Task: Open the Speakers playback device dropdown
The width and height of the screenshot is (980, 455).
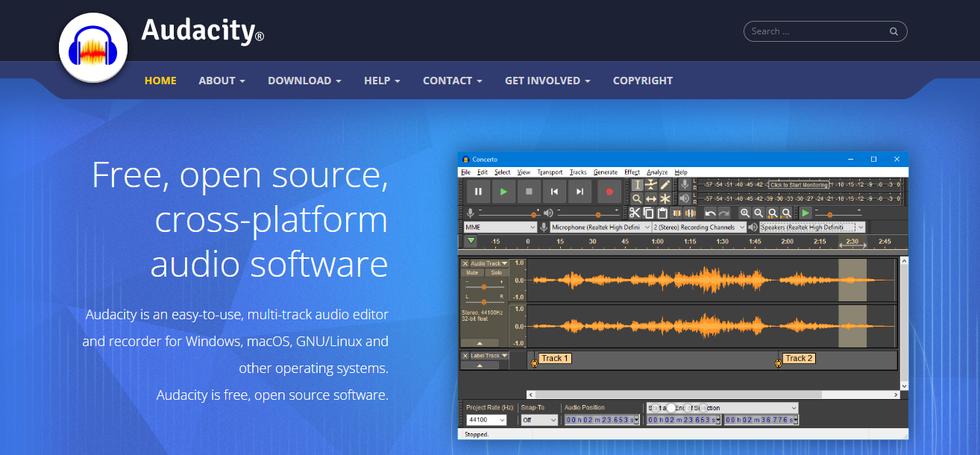Action: (812, 228)
